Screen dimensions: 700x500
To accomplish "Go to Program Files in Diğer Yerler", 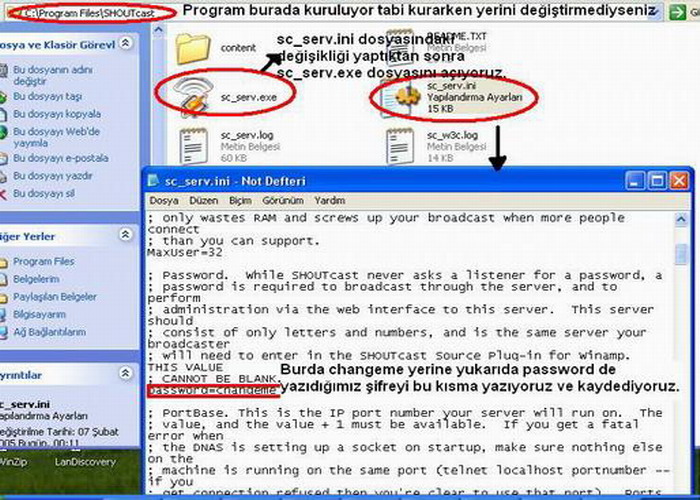I will click(43, 261).
